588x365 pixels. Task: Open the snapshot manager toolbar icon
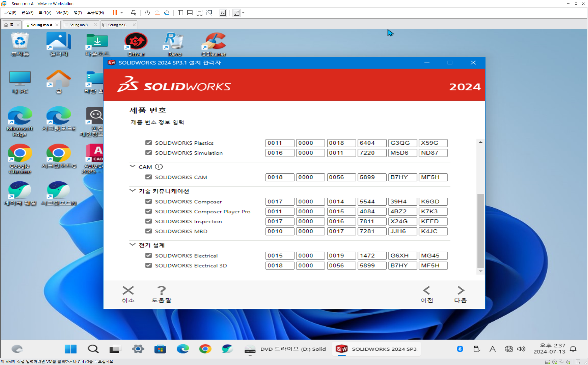click(x=167, y=13)
